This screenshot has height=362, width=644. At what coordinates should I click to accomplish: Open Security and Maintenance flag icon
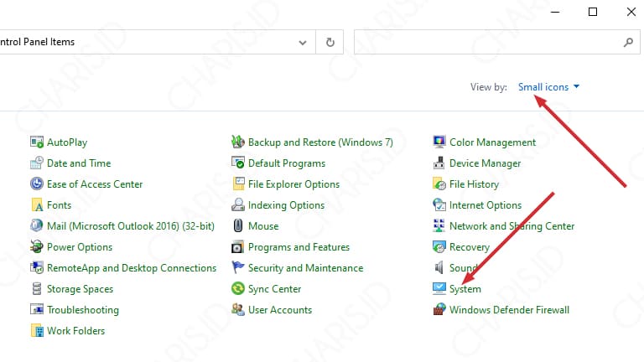[x=238, y=268]
